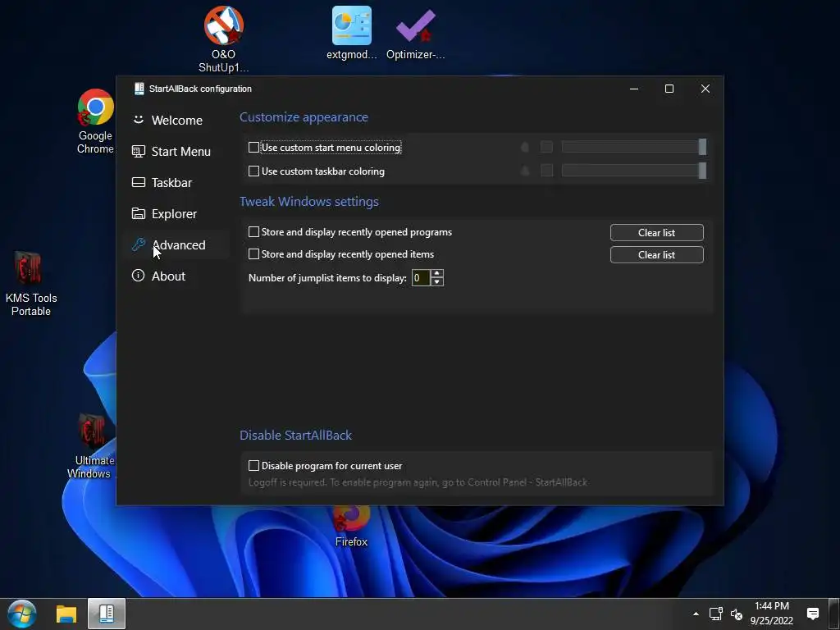Click start menu coloring opacity slider

click(634, 147)
